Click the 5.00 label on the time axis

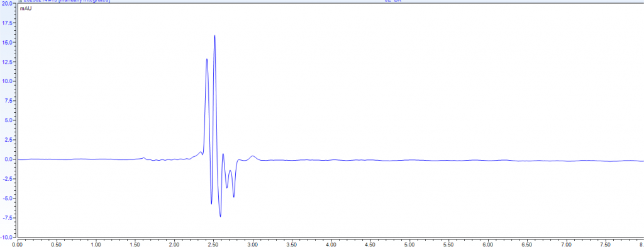coord(409,244)
